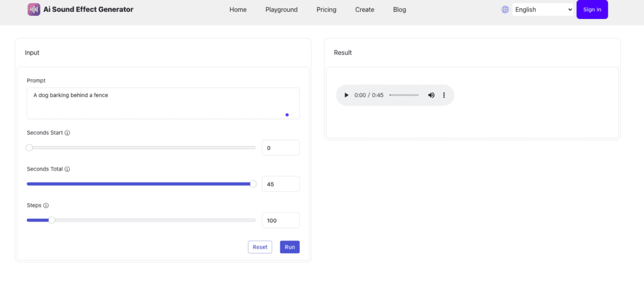644x294 pixels.
Task: Click the globe language icon
Action: 505,9
